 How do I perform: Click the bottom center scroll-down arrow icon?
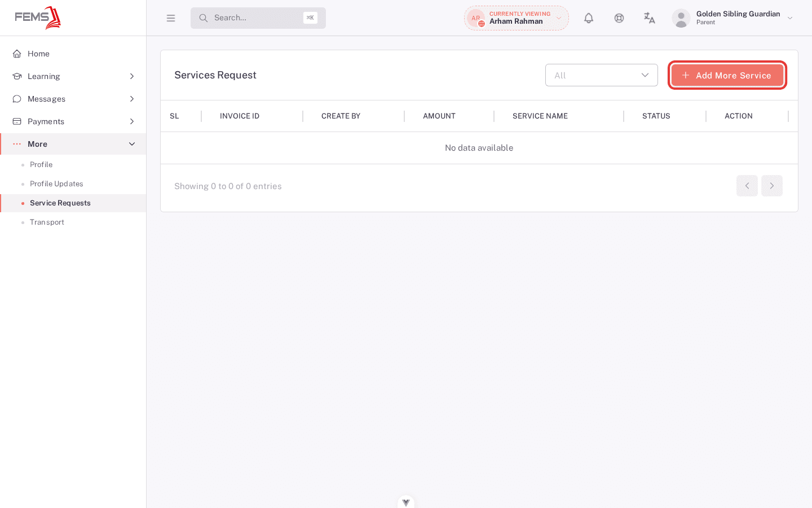[406, 502]
